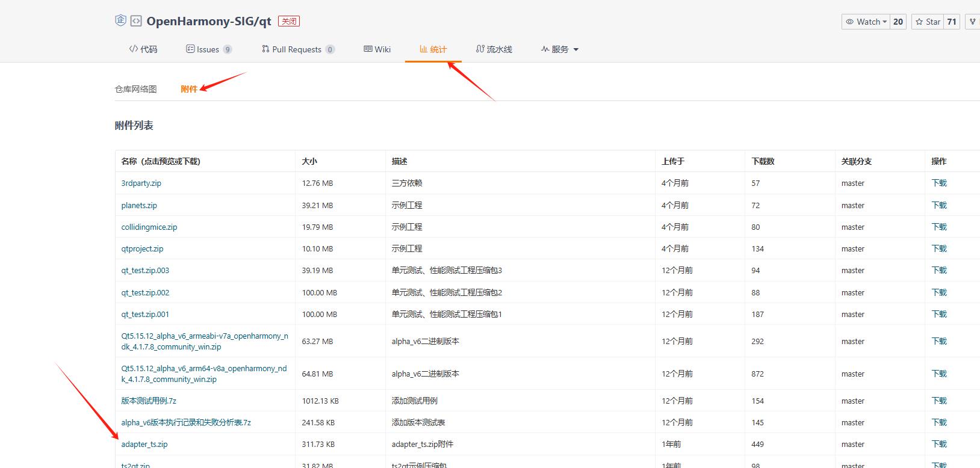980x468 pixels.
Task: Click 下载 for alpha_v6 analysis table row
Action: [939, 422]
